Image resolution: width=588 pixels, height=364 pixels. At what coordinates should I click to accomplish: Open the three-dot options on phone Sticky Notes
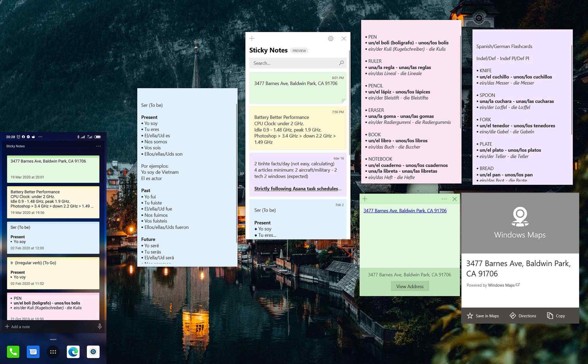pos(99,146)
